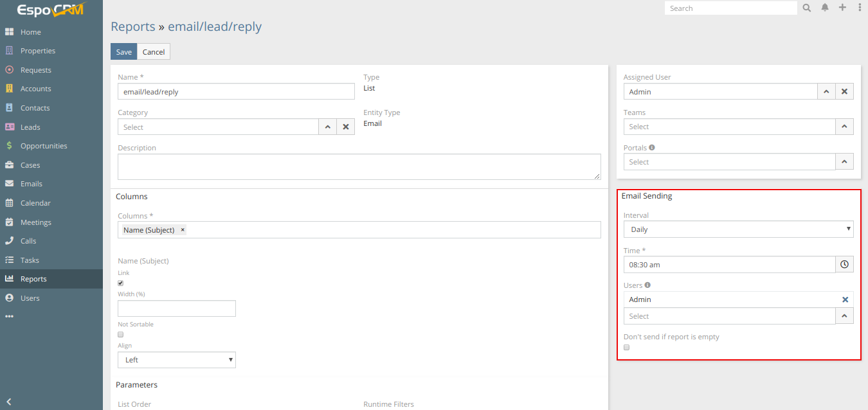This screenshot has width=868, height=410.
Task: Click the quick create plus icon
Action: pos(842,8)
